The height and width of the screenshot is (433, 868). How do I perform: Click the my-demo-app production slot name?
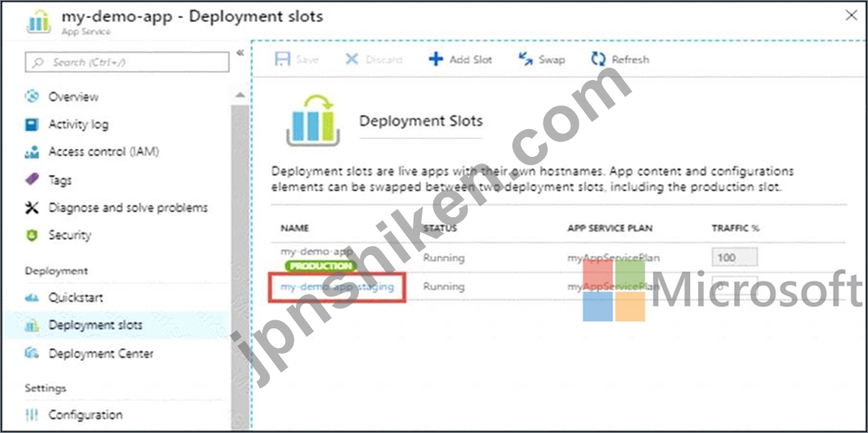pyautogui.click(x=316, y=252)
